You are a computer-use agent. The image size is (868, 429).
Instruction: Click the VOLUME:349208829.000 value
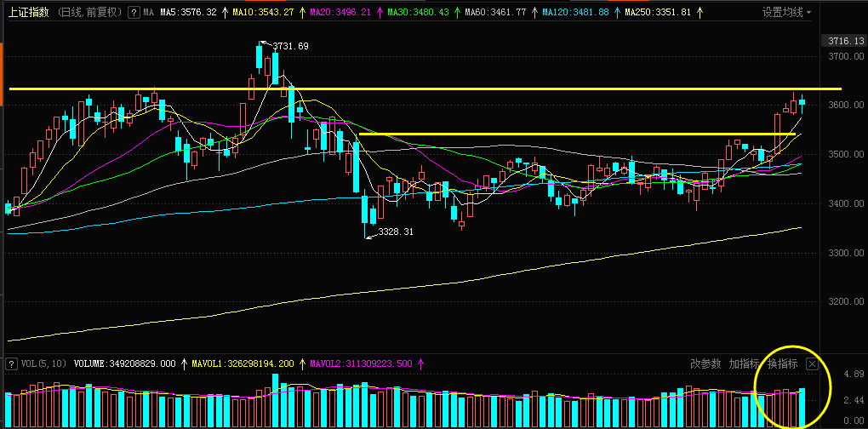[124, 363]
